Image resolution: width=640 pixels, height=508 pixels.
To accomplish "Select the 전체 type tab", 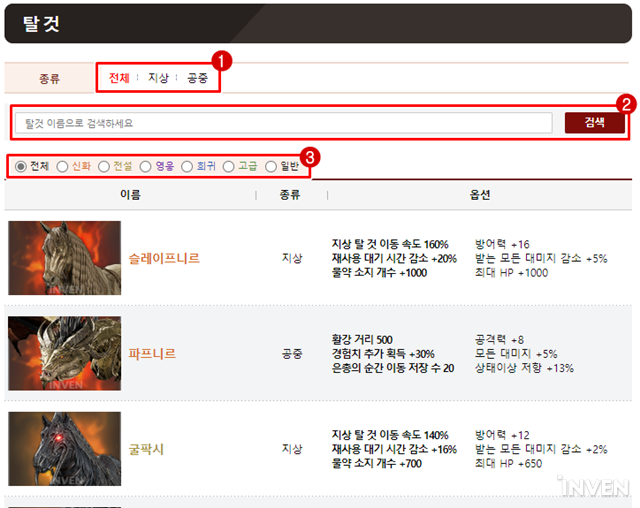I will (x=119, y=77).
